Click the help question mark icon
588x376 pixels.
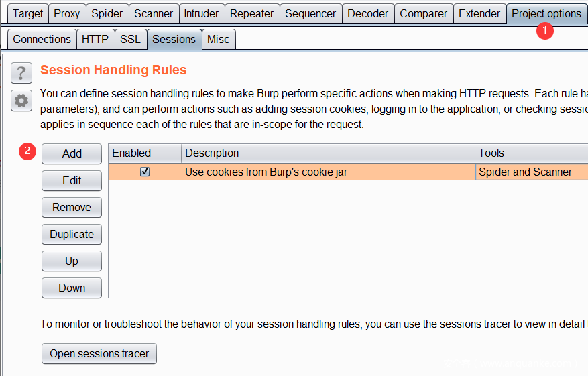pos(21,73)
